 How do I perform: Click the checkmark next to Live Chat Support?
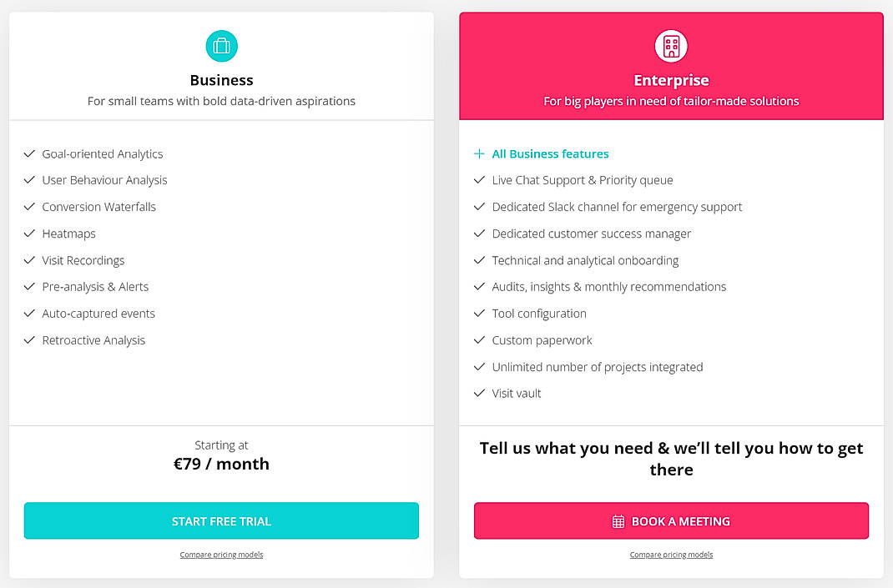coord(480,180)
